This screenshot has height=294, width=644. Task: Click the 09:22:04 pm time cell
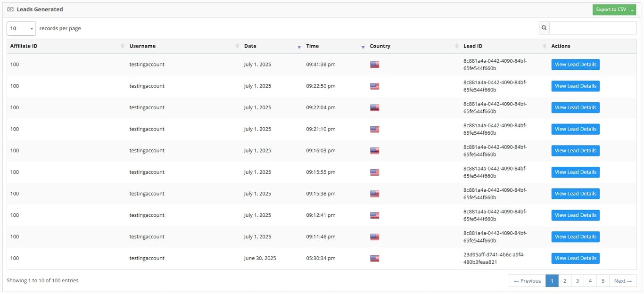coord(321,107)
